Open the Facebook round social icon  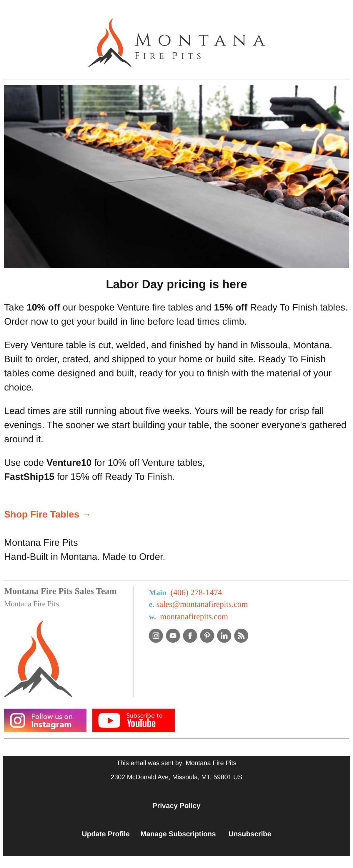[190, 635]
